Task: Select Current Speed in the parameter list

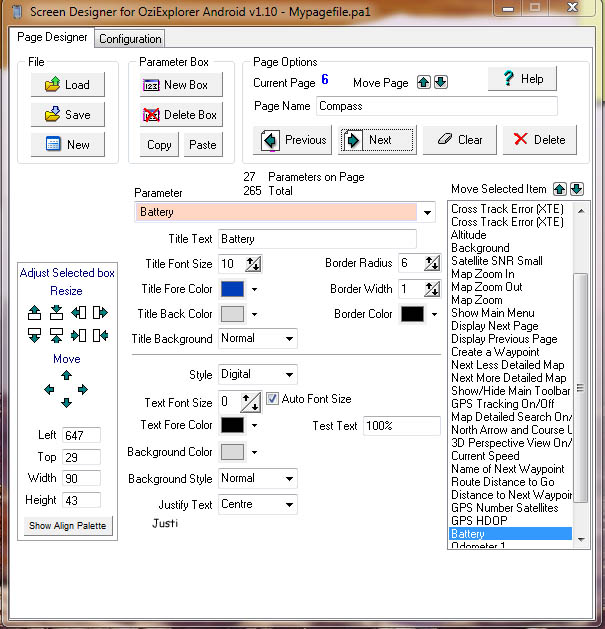Action: 485,456
